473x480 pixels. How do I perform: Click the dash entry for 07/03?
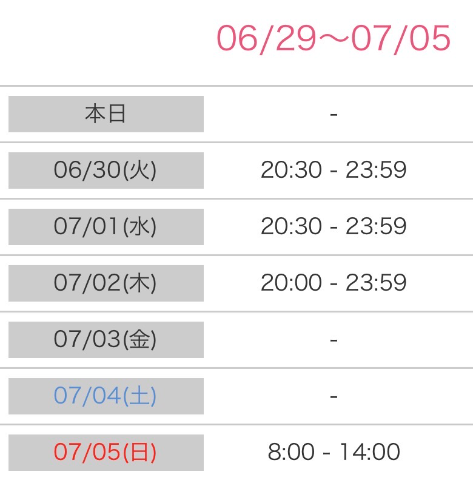click(334, 340)
